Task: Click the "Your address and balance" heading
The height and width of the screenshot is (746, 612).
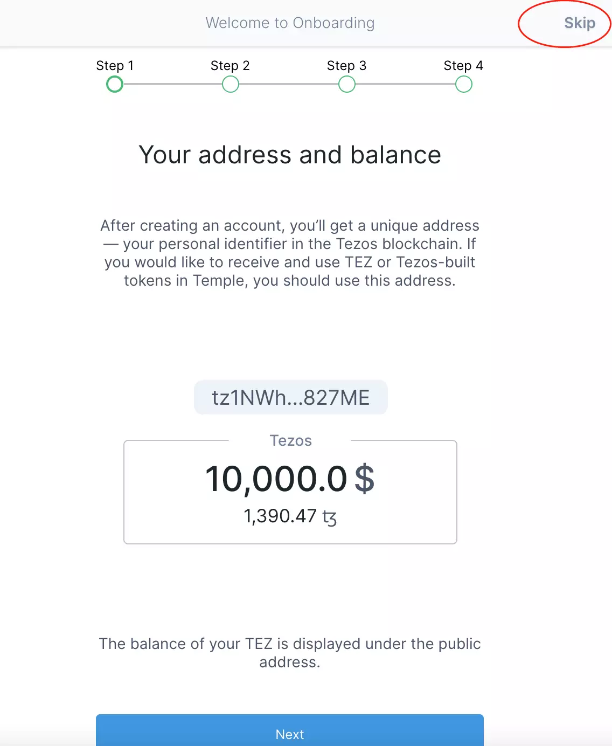Action: point(290,155)
